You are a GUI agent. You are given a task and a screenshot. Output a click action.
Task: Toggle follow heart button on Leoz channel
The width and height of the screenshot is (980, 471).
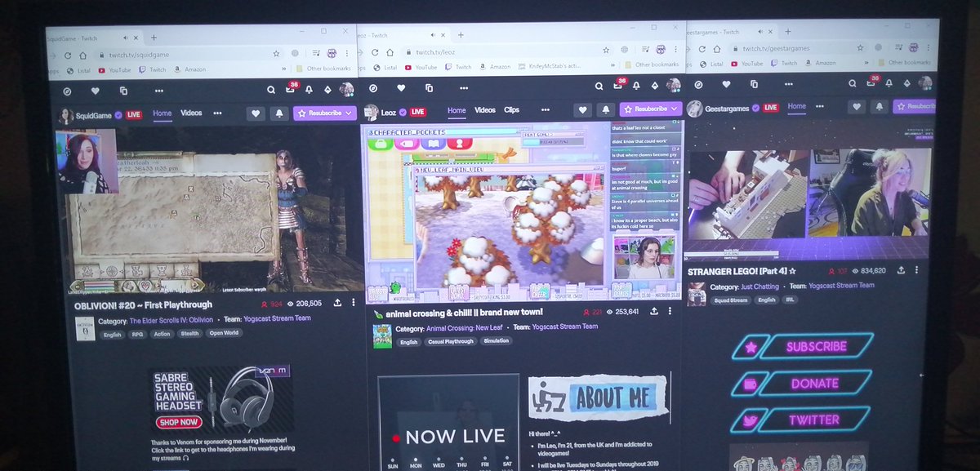582,109
